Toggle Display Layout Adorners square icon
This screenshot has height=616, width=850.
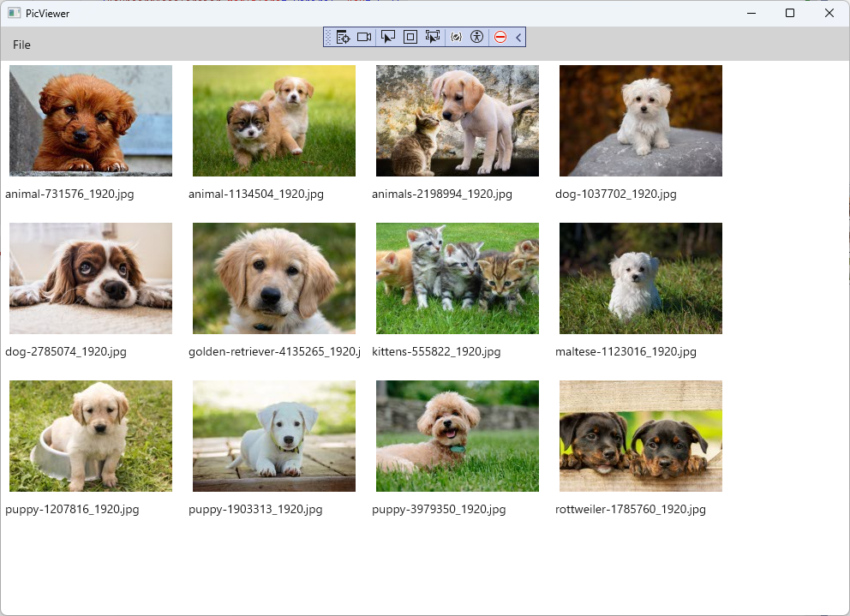click(x=410, y=37)
